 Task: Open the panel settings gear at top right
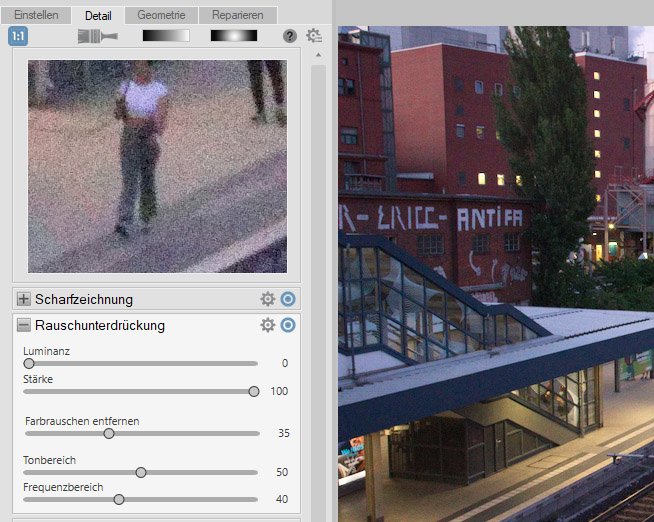(314, 36)
